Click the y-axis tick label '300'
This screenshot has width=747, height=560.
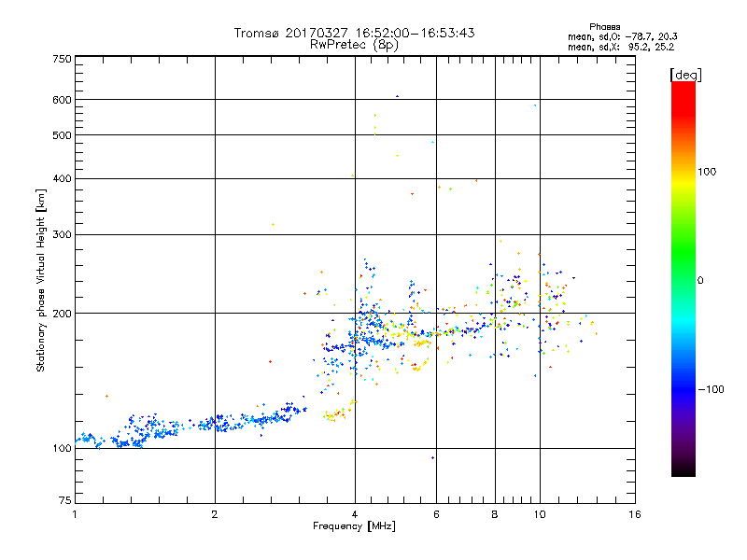click(63, 235)
